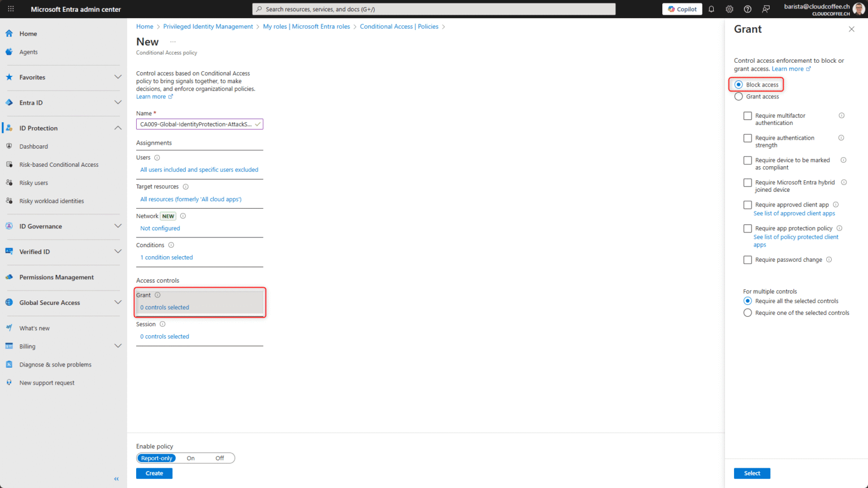Image resolution: width=868 pixels, height=488 pixels.
Task: Open the Risky users page
Action: [x=34, y=182]
